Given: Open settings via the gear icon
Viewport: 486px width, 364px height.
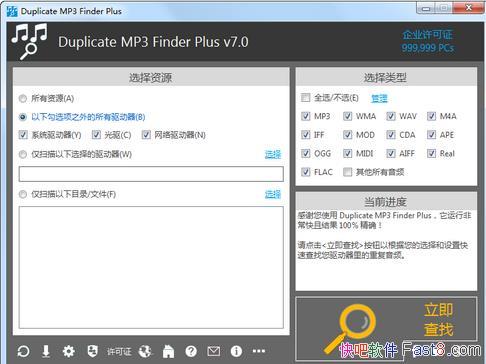Looking at the screenshot, I should (x=69, y=351).
